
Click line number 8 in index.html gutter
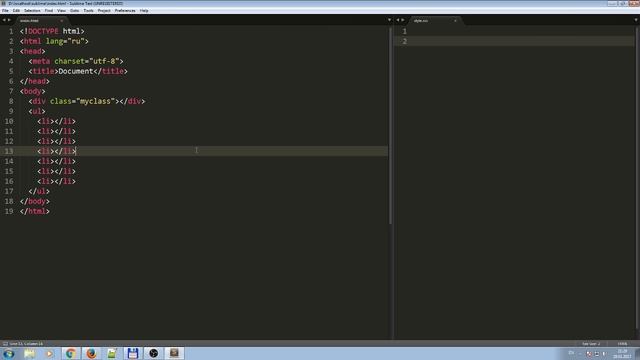coord(11,101)
